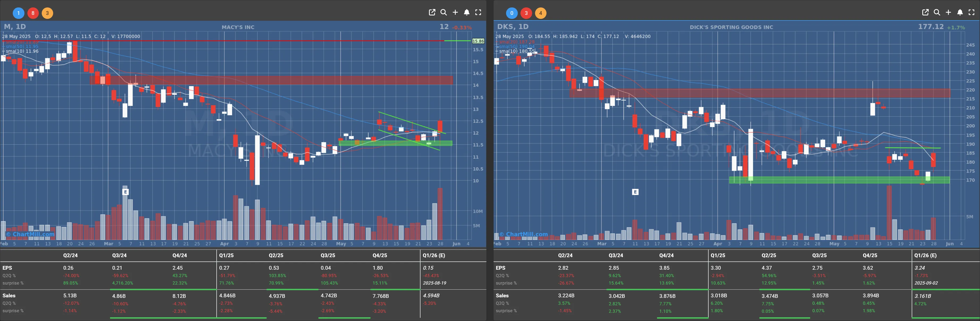Click the plus icon on Macy's panel
This screenshot has width=980, height=321.
[455, 12]
